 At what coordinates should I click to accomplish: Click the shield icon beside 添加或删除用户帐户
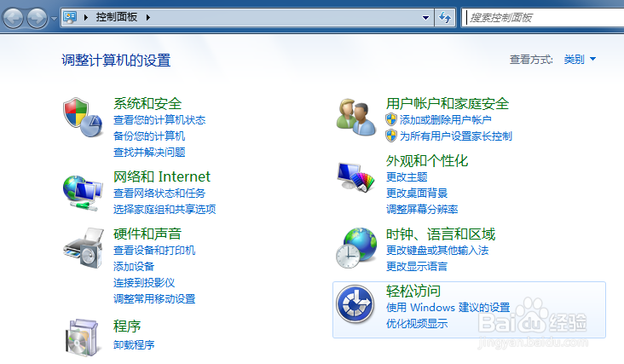pos(391,119)
